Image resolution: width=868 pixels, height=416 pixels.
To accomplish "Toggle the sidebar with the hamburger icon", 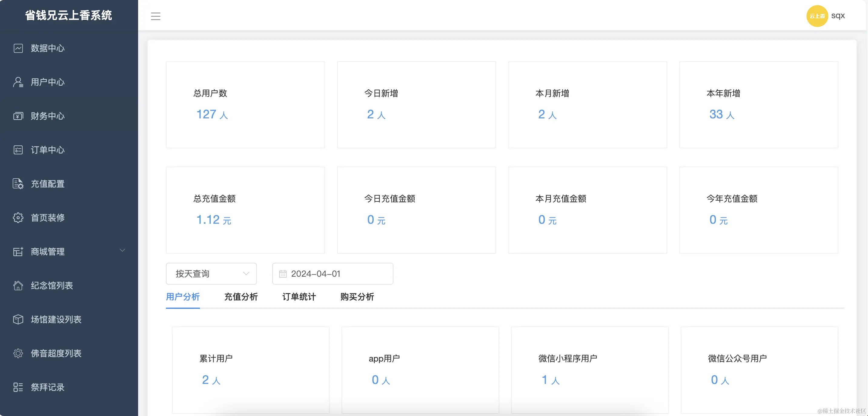I will coord(156,16).
